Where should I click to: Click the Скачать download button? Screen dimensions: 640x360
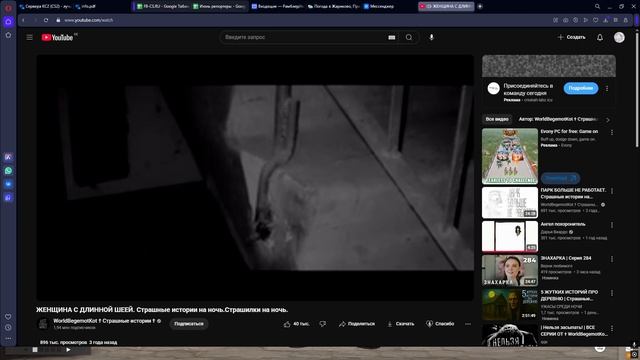(x=400, y=324)
